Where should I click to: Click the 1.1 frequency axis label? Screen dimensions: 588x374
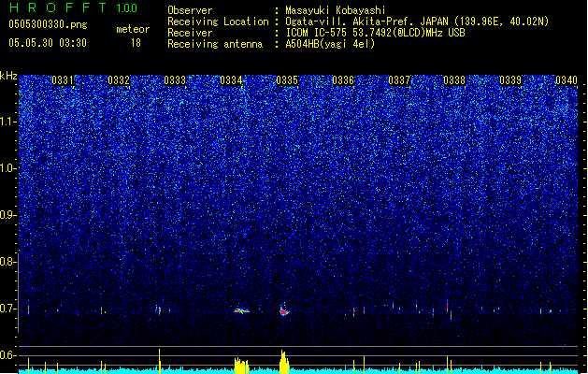[7, 122]
